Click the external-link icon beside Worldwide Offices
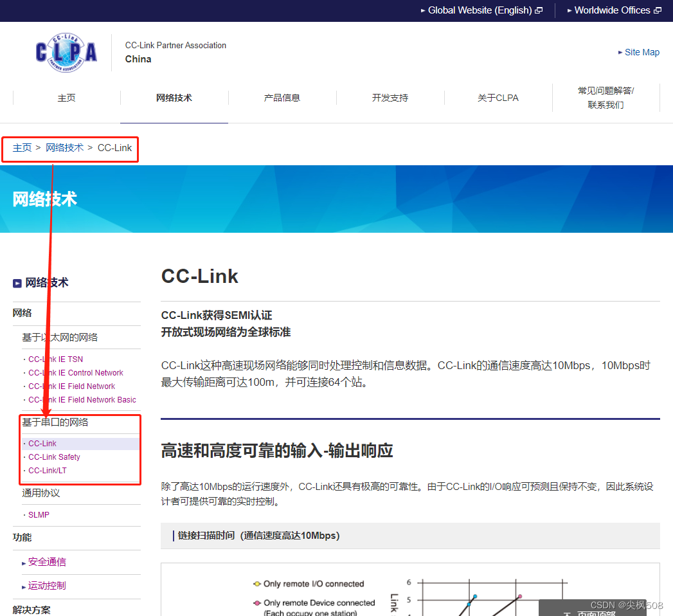This screenshot has height=616, width=673. (x=658, y=10)
